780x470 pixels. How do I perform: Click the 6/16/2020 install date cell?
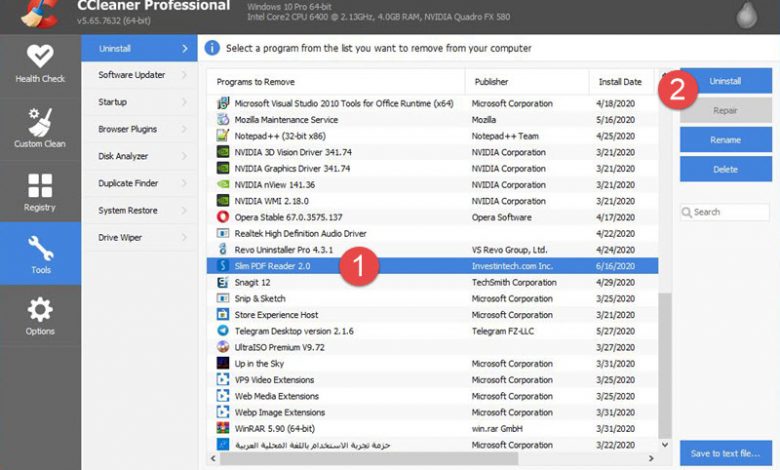click(x=615, y=266)
